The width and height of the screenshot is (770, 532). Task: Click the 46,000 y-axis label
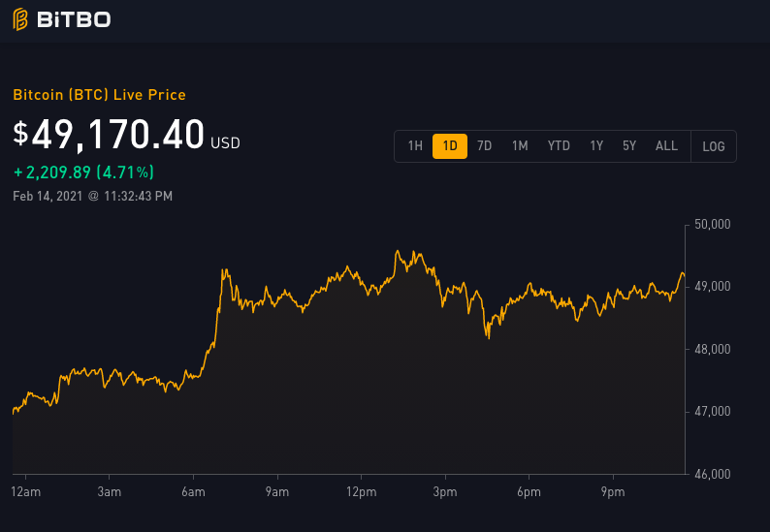[712, 474]
